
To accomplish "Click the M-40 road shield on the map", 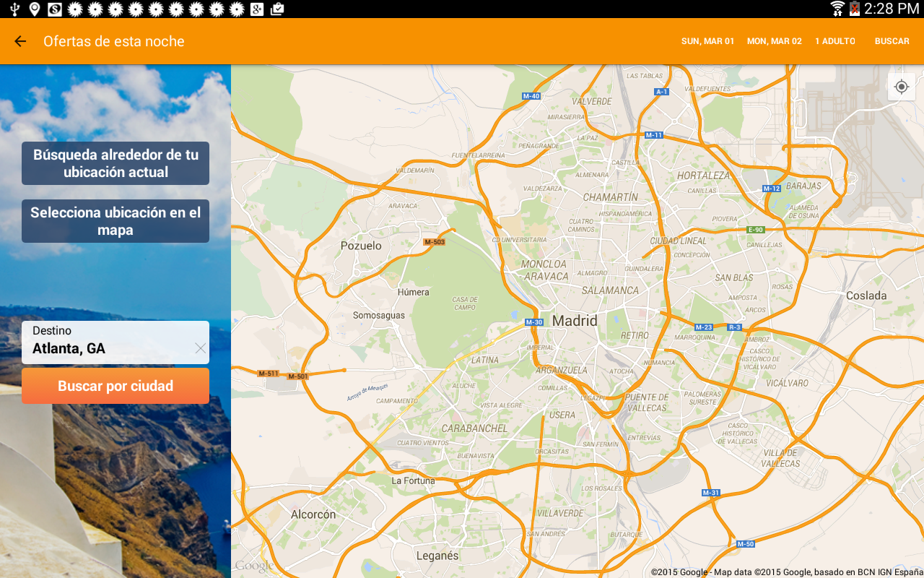I will point(531,96).
